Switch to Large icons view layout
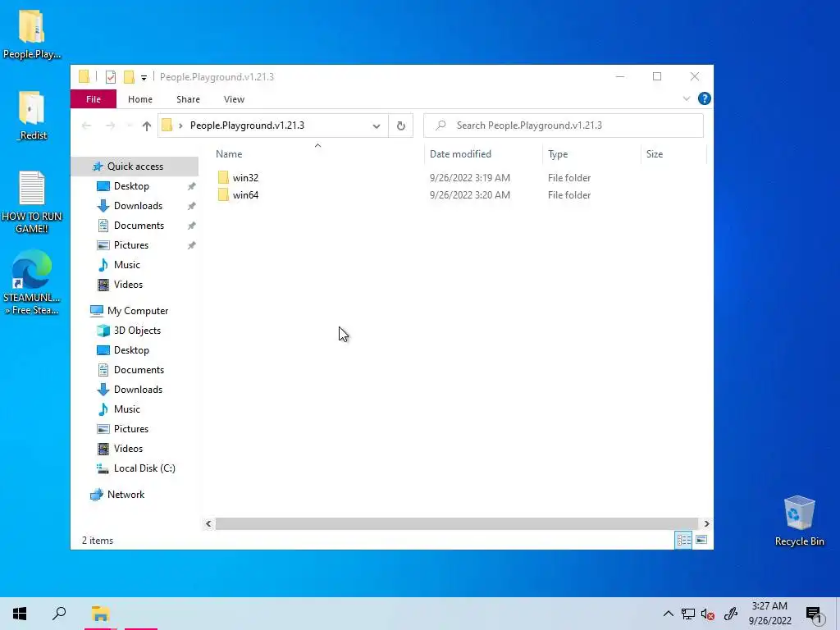The width and height of the screenshot is (840, 630). click(x=701, y=540)
